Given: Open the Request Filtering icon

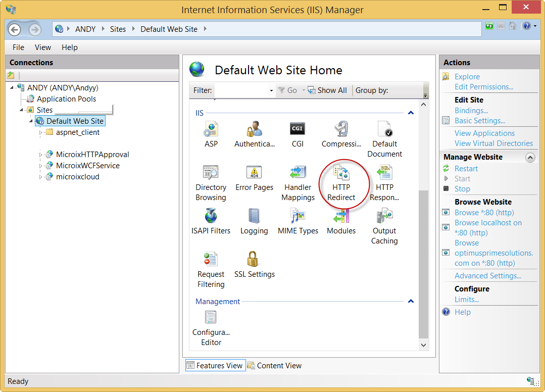Looking at the screenshot, I should (211, 260).
